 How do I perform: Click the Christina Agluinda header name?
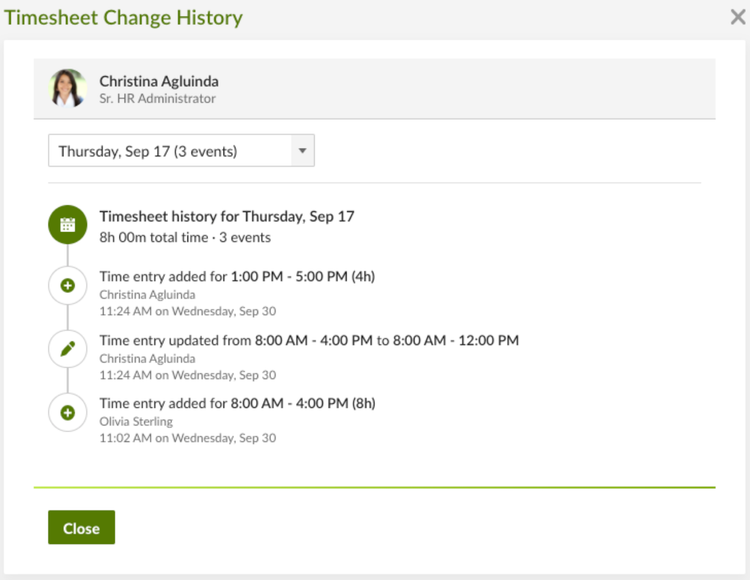click(x=159, y=81)
